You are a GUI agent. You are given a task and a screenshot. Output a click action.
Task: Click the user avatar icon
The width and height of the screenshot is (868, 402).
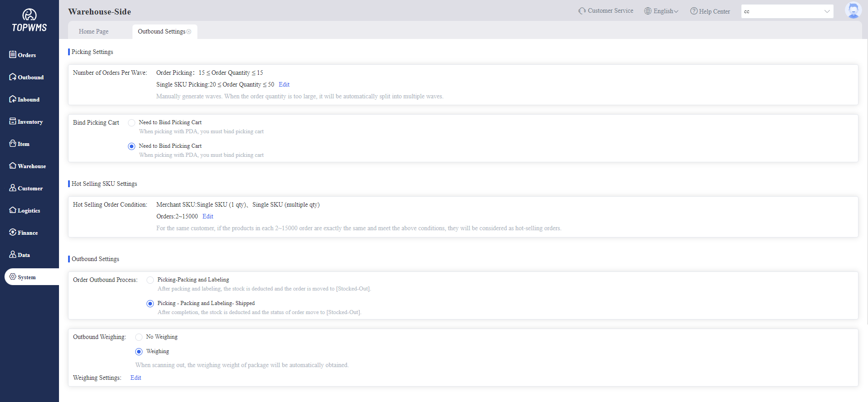pyautogui.click(x=853, y=10)
